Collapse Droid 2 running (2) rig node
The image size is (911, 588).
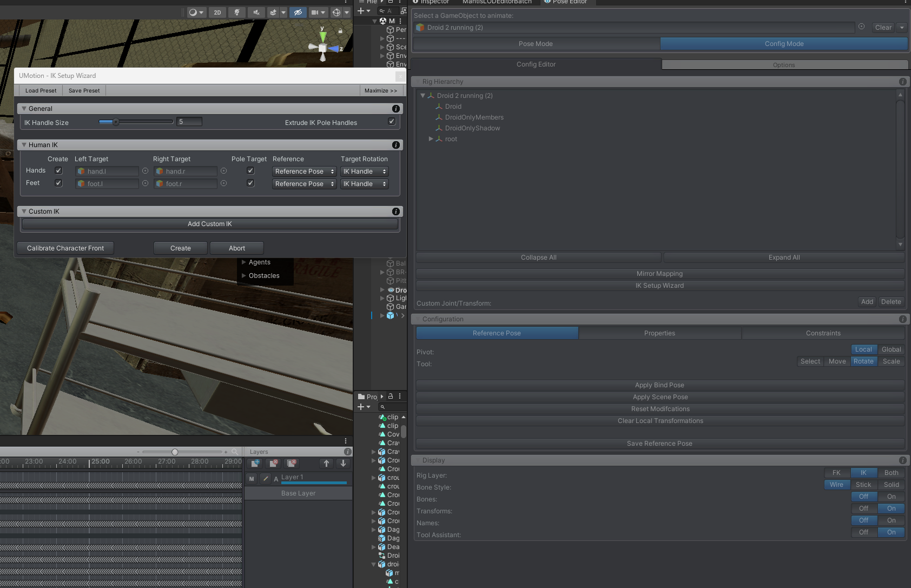pos(423,96)
